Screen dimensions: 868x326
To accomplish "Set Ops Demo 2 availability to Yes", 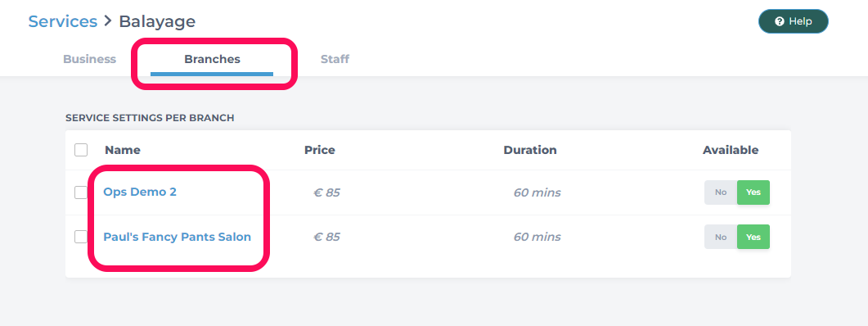I will [x=753, y=192].
